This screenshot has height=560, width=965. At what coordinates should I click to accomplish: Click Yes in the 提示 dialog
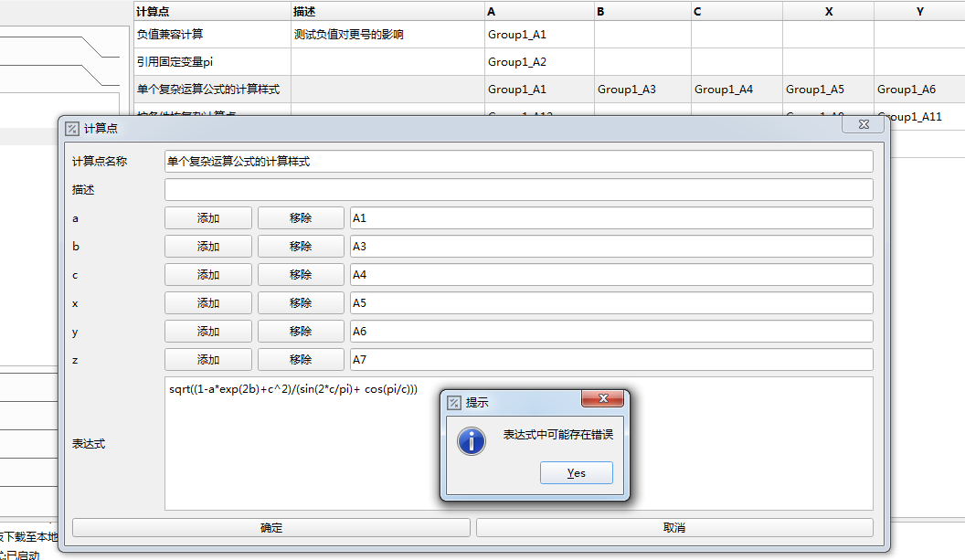click(576, 473)
